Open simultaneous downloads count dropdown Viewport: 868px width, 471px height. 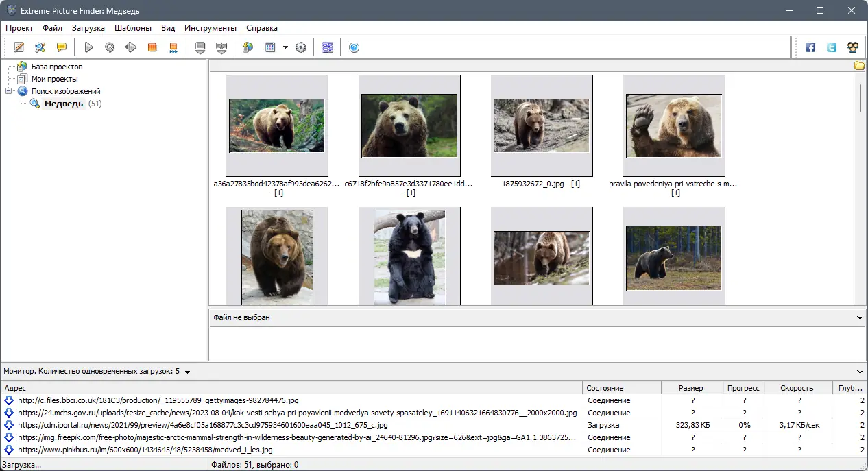(x=187, y=372)
